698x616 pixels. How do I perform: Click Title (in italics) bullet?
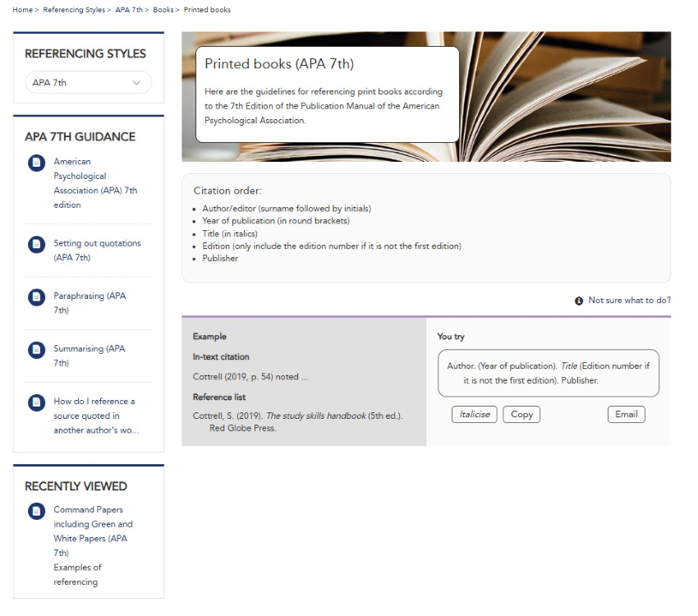230,234
